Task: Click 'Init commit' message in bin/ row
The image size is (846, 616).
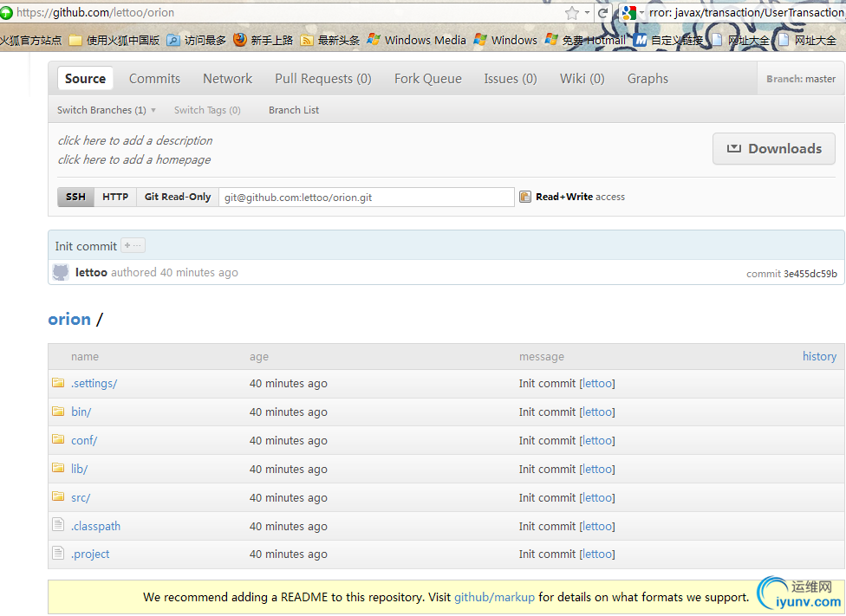Action: point(547,412)
